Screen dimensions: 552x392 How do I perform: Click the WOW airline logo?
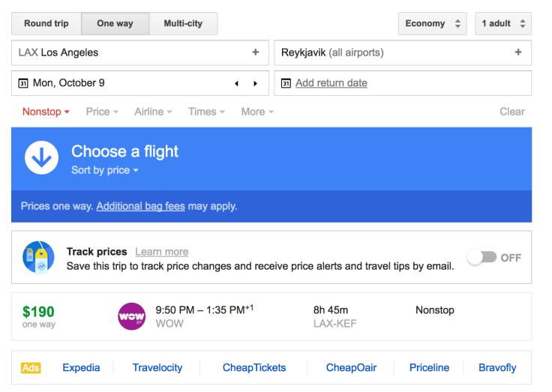(132, 316)
